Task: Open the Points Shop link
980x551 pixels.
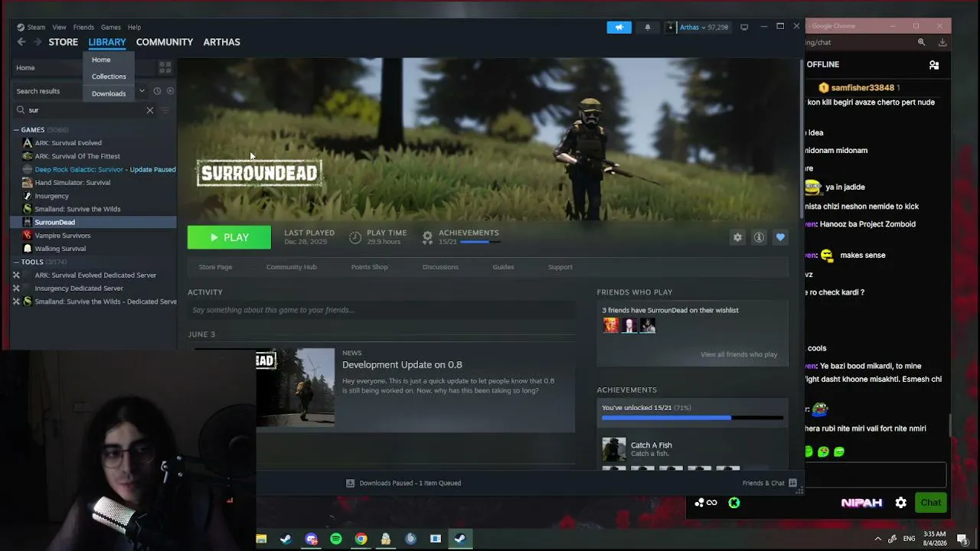Action: coord(369,267)
